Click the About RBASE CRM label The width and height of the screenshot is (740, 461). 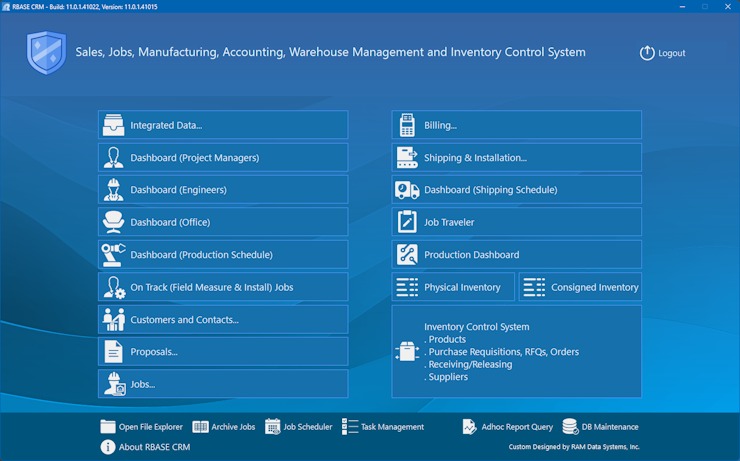pyautogui.click(x=154, y=447)
